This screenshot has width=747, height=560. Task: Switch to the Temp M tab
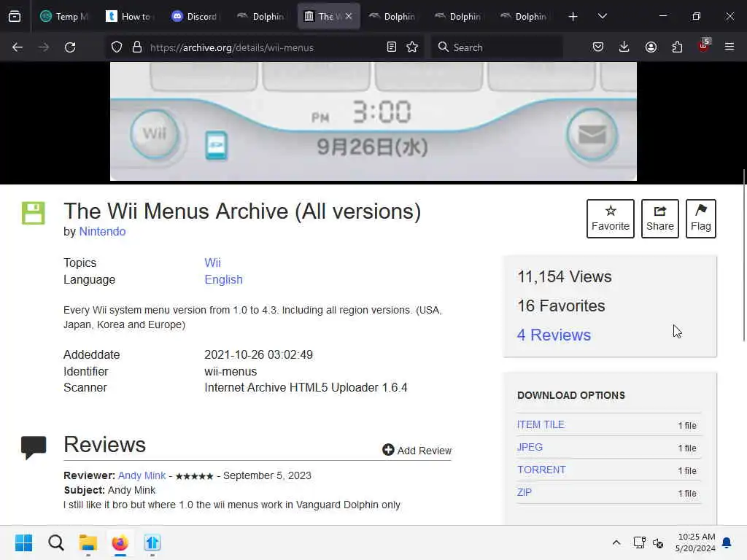point(64,16)
